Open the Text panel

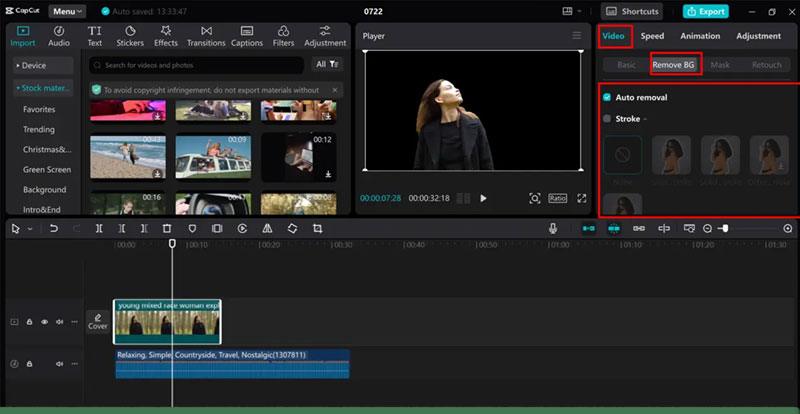tap(94, 36)
